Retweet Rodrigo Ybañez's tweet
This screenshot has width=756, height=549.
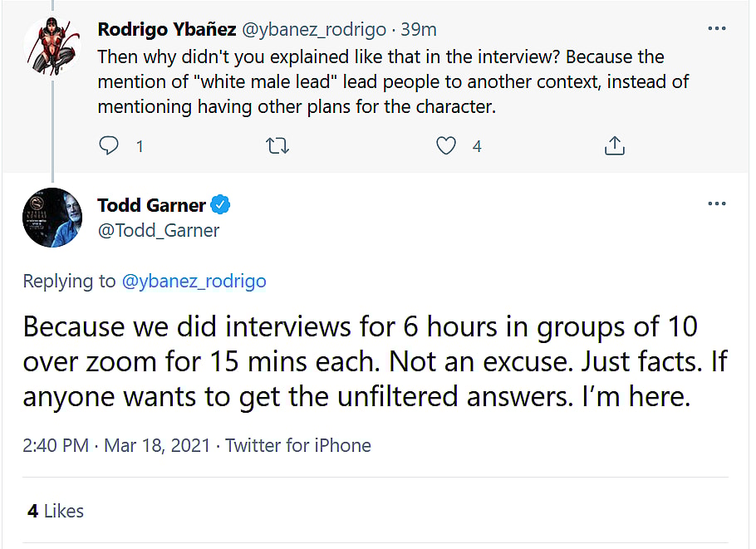[x=277, y=146]
